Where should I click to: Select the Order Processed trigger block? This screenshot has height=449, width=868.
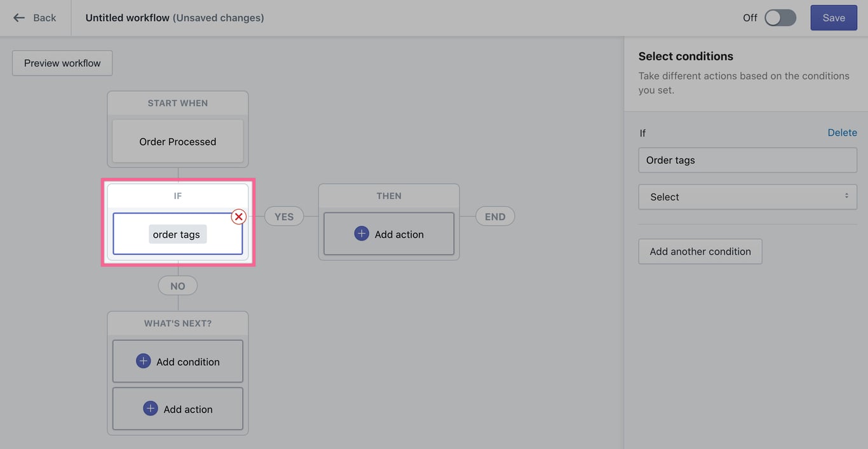click(178, 141)
